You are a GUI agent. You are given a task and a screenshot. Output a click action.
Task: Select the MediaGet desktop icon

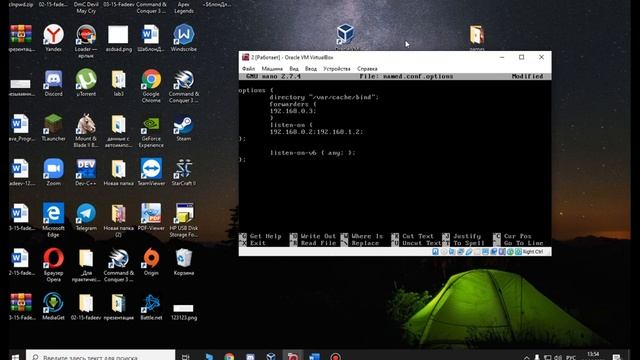point(53,306)
